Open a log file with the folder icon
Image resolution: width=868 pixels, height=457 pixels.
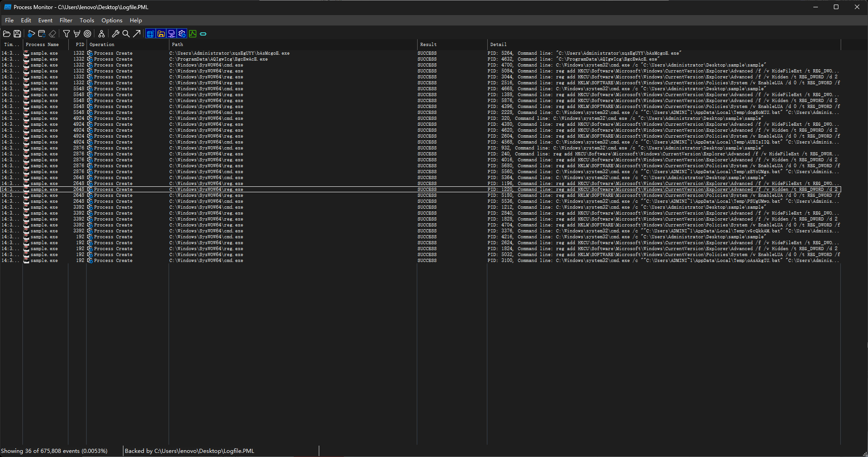click(x=7, y=34)
